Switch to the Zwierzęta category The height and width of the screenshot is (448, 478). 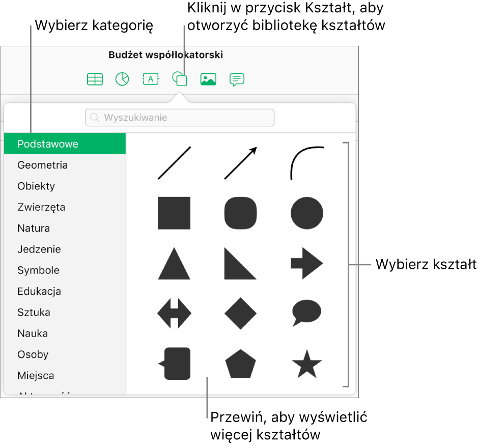point(65,207)
